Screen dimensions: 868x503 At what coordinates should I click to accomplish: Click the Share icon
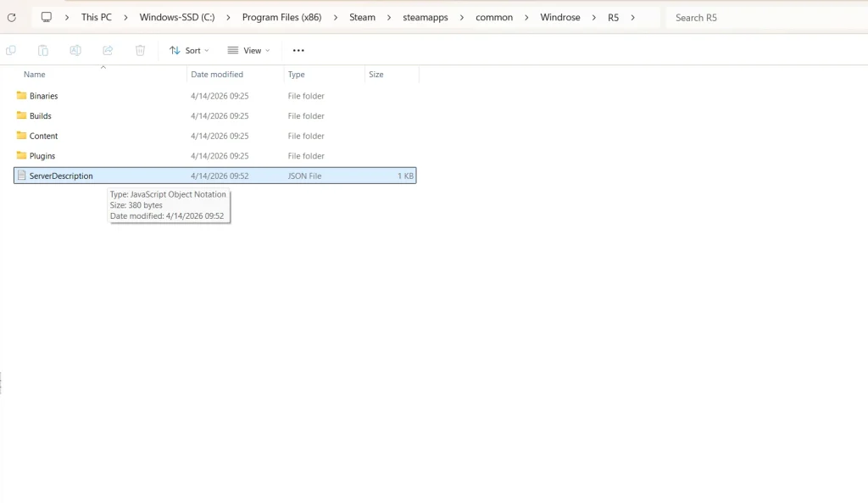[108, 50]
